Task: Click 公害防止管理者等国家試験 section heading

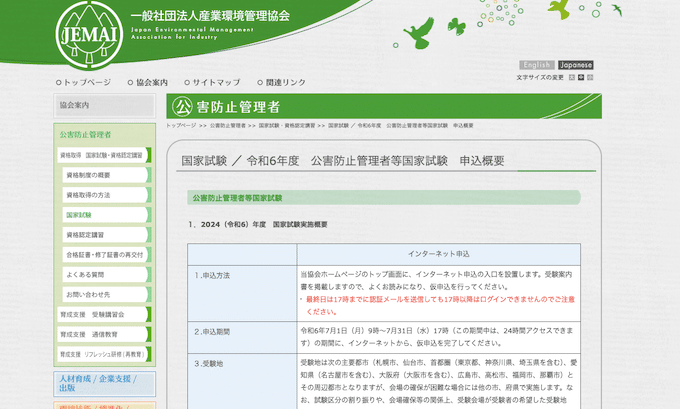Action: [237, 198]
